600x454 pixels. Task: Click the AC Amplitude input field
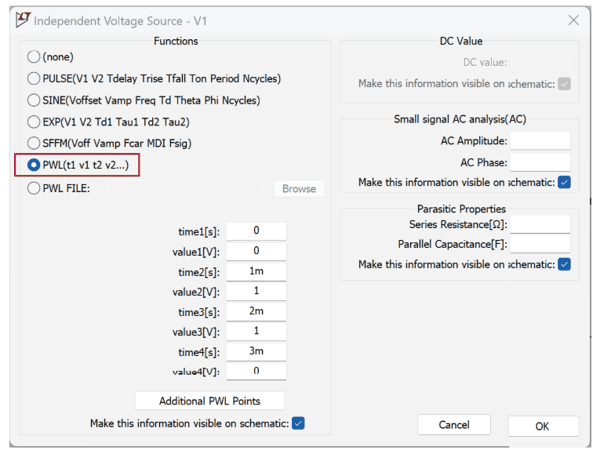pos(540,142)
